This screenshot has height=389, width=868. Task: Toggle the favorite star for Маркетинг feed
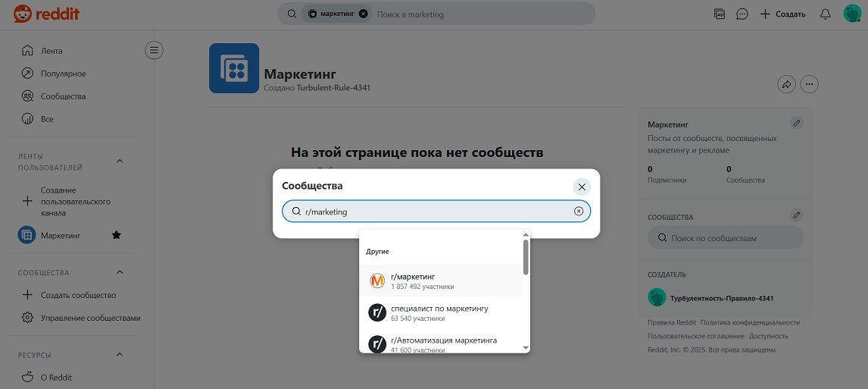coord(116,236)
